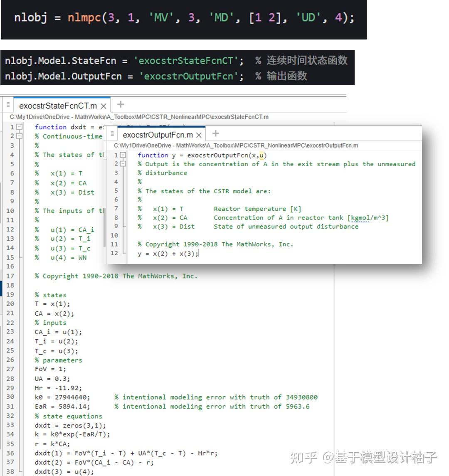Click the 'dxdt(3) = u(4);' line

click(x=64, y=472)
